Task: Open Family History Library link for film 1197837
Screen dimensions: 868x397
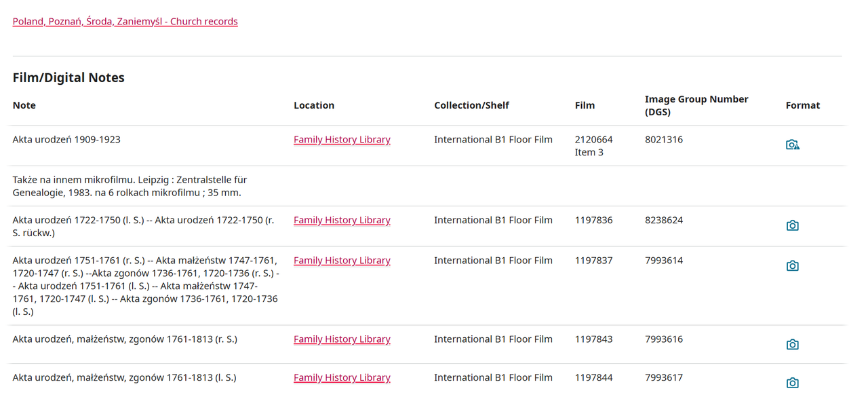Action: 342,260
